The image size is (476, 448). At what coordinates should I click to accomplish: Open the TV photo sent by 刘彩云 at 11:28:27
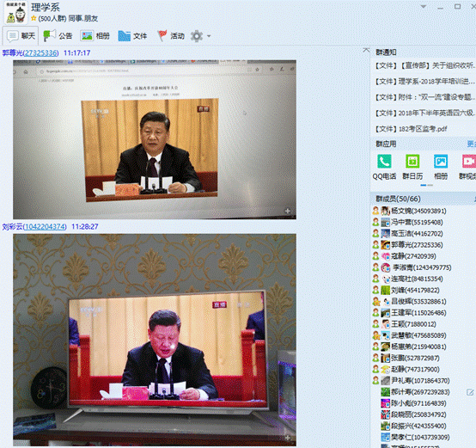tap(155, 340)
